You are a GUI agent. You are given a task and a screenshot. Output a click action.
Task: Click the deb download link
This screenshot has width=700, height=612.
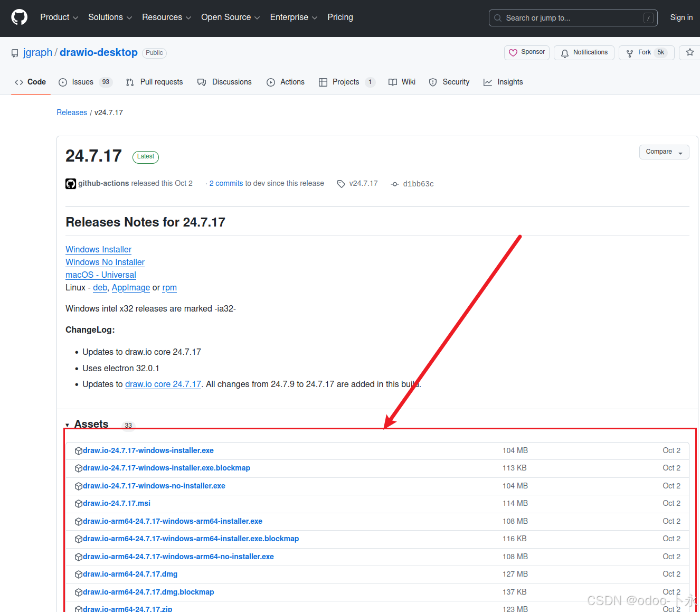100,287
